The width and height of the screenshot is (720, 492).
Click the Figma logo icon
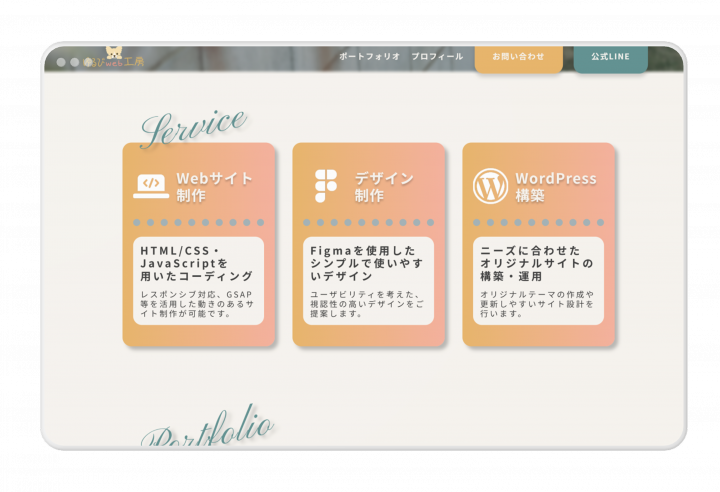pos(326,186)
